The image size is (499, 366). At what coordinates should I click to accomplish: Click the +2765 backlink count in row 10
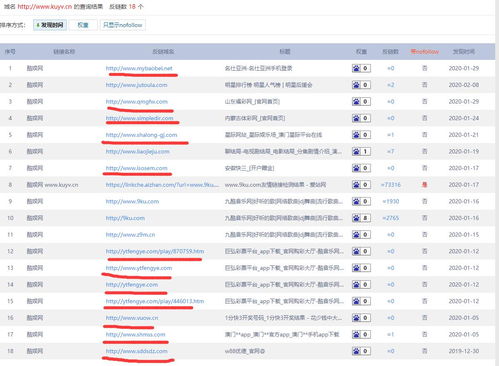391,218
